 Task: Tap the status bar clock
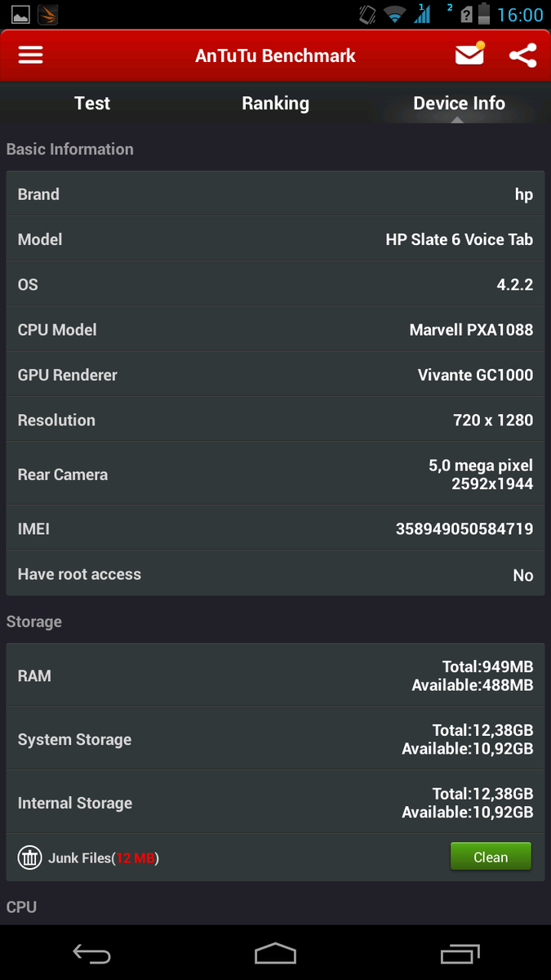(x=520, y=15)
